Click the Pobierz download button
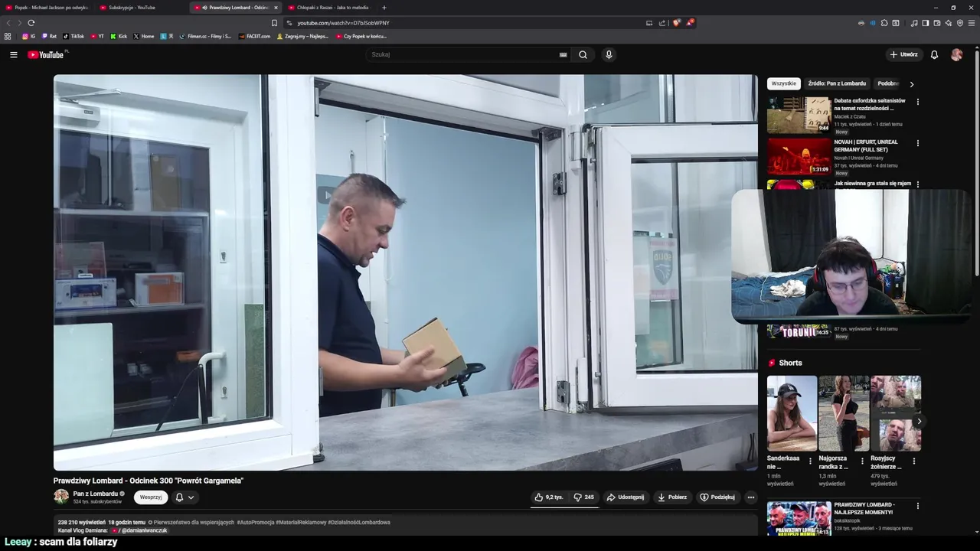980x551 pixels. point(672,497)
